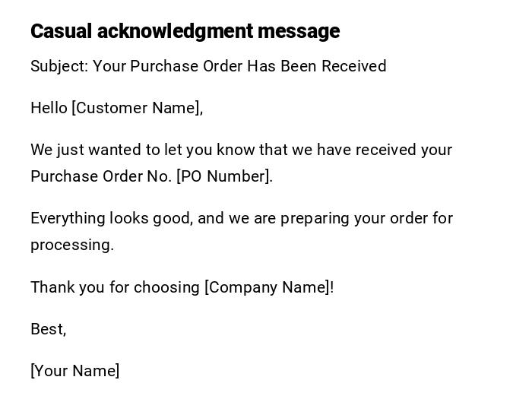This screenshot has width=532, height=418.
Task: Click 'Purchase Order No.' in the body paragraph
Action: point(101,176)
